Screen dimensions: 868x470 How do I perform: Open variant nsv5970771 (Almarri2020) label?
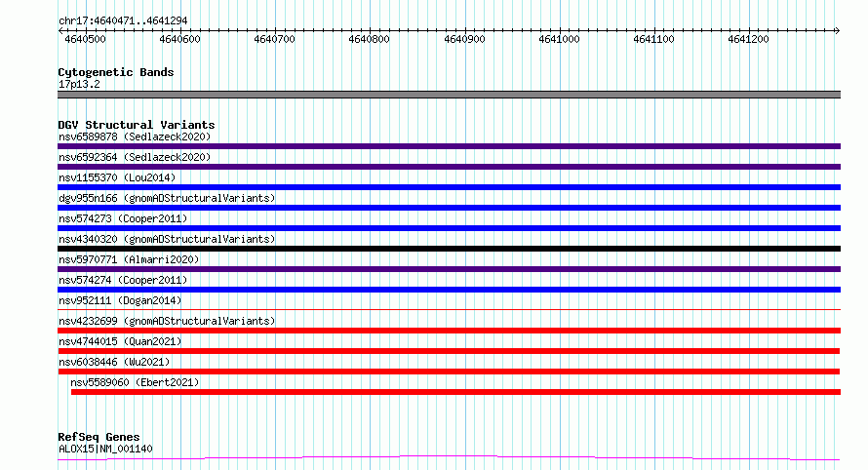129,259
